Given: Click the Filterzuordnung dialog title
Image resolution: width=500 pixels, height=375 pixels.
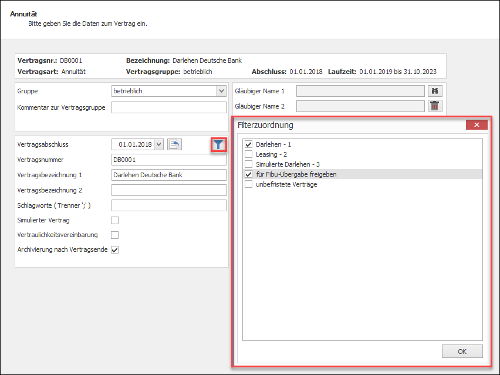Looking at the screenshot, I should 265,125.
